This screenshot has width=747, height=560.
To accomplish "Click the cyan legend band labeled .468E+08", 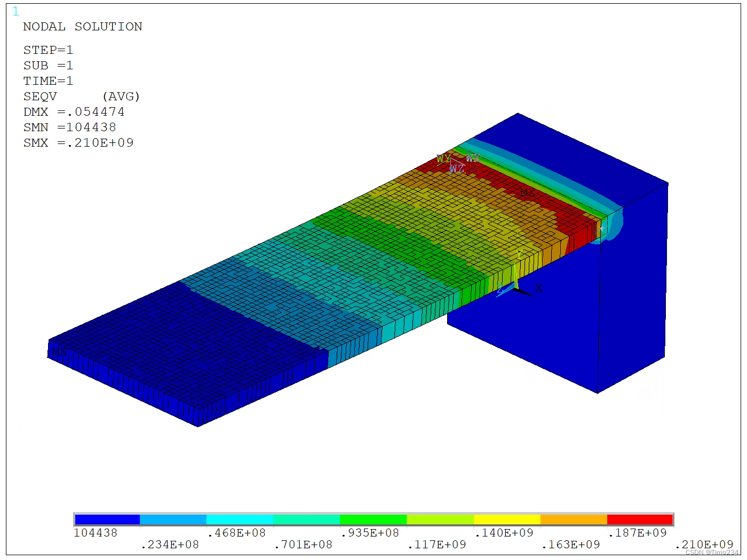I will 240,519.
